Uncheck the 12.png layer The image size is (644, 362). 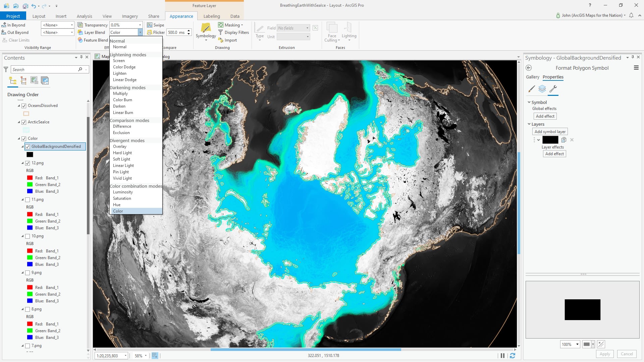tap(28, 163)
